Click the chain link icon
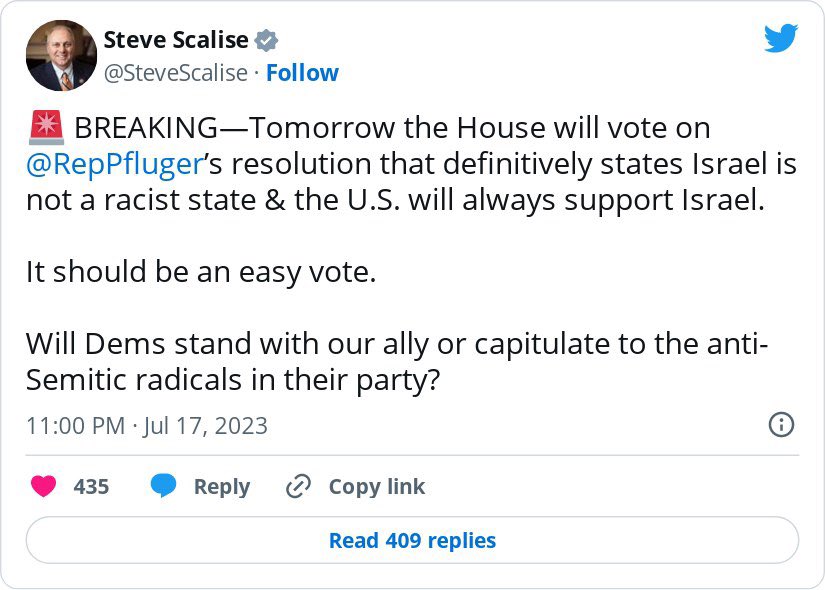Image resolution: width=825 pixels, height=590 pixels. pyautogui.click(x=299, y=487)
